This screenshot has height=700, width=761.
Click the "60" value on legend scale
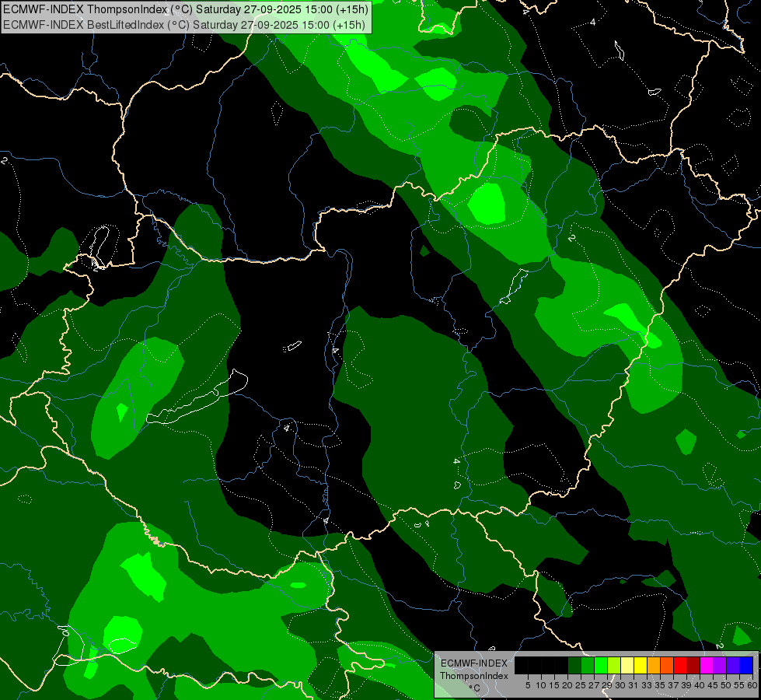(x=752, y=684)
